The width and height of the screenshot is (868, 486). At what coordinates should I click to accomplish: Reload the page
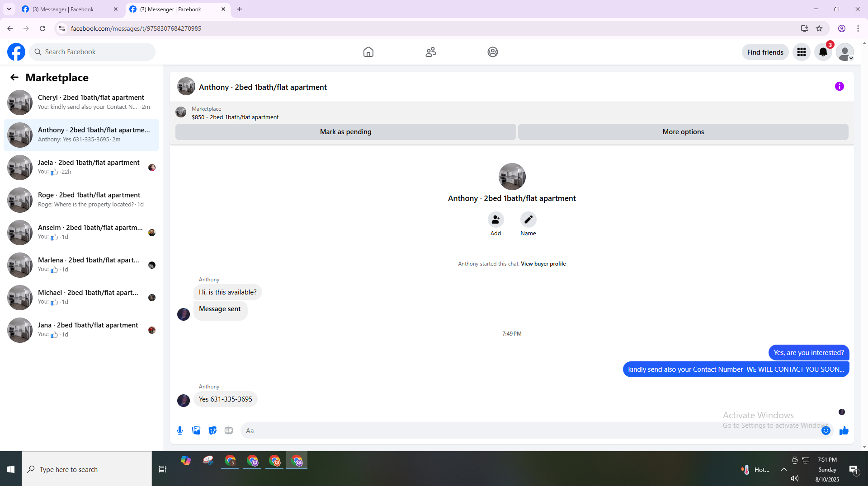(x=42, y=28)
